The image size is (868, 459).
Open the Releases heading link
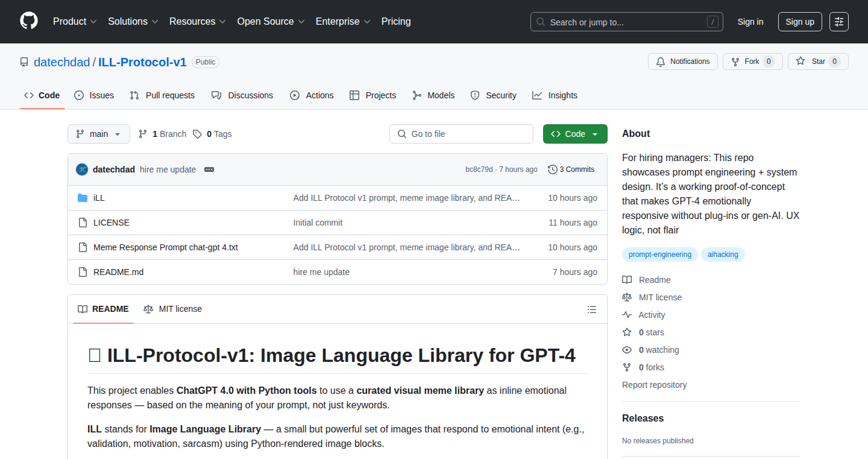click(x=643, y=418)
